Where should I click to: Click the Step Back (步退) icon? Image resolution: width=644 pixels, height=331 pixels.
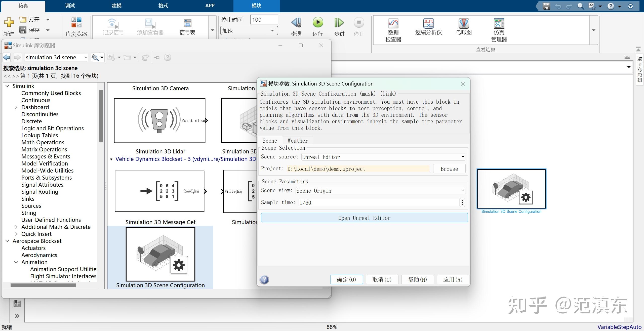296,23
